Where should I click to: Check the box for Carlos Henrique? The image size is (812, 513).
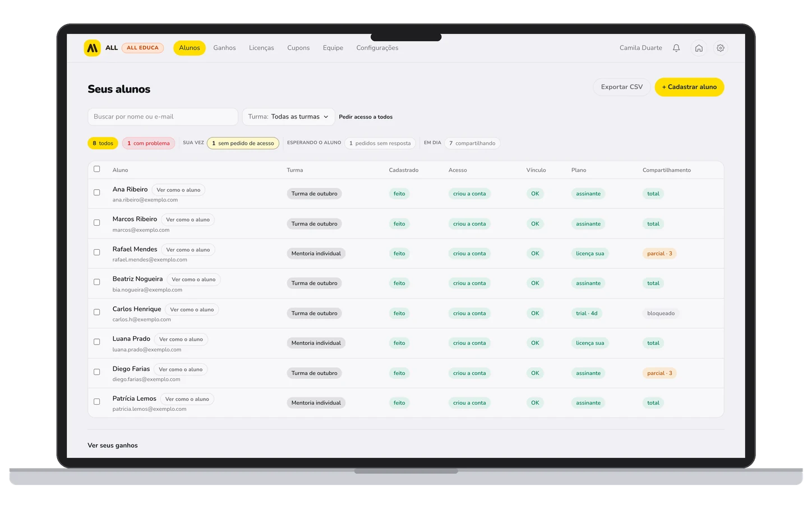96,312
